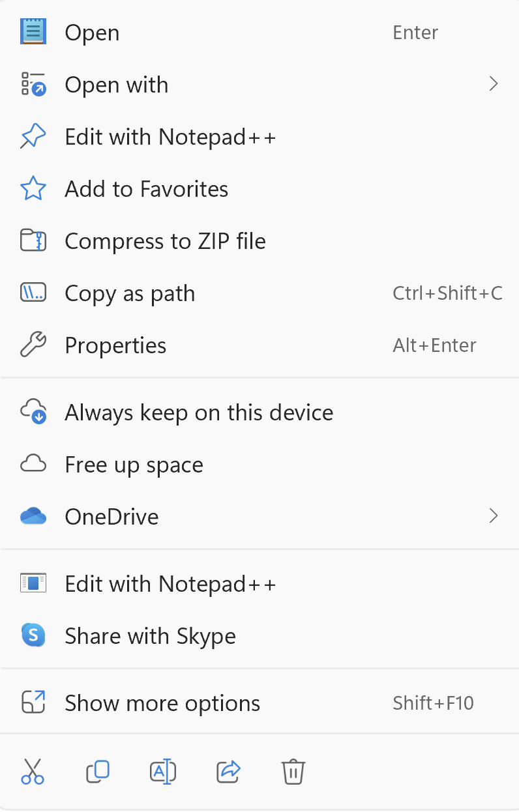The height and width of the screenshot is (812, 519).
Task: Select the Rename icon
Action: pos(162,772)
